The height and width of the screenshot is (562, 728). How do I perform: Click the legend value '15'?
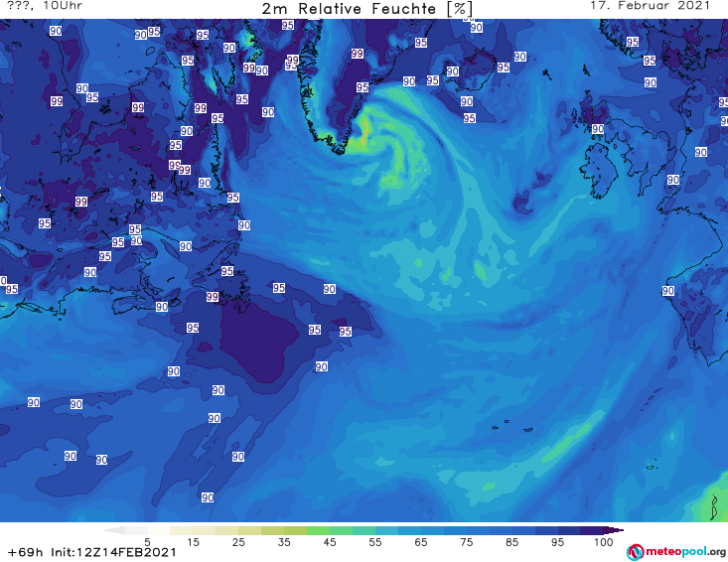coord(193,542)
